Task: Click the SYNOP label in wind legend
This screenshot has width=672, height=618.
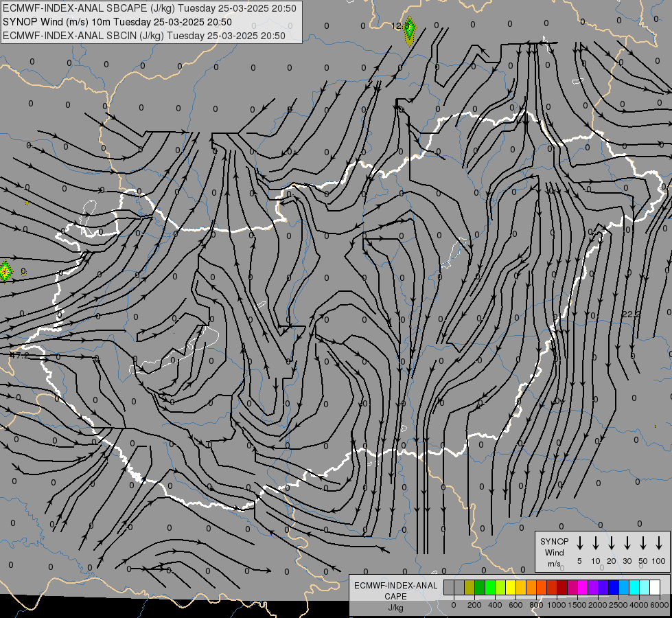Action: (x=554, y=541)
